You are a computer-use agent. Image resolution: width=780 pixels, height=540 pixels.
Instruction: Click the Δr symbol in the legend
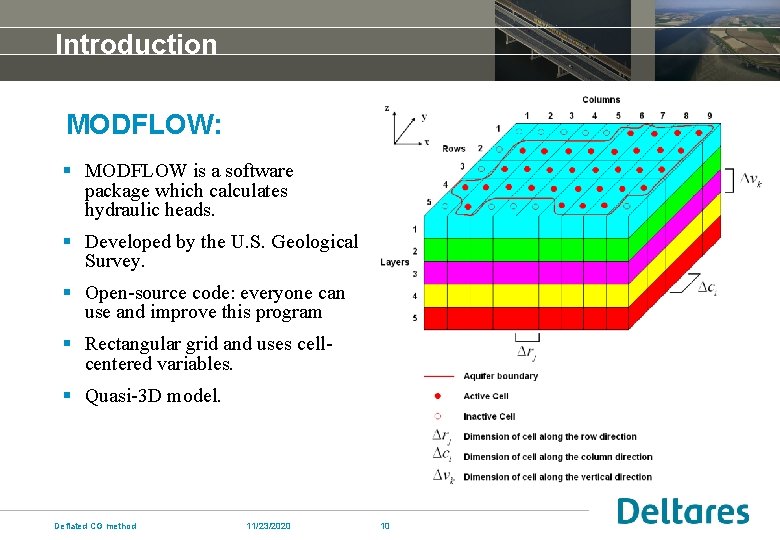[442, 436]
